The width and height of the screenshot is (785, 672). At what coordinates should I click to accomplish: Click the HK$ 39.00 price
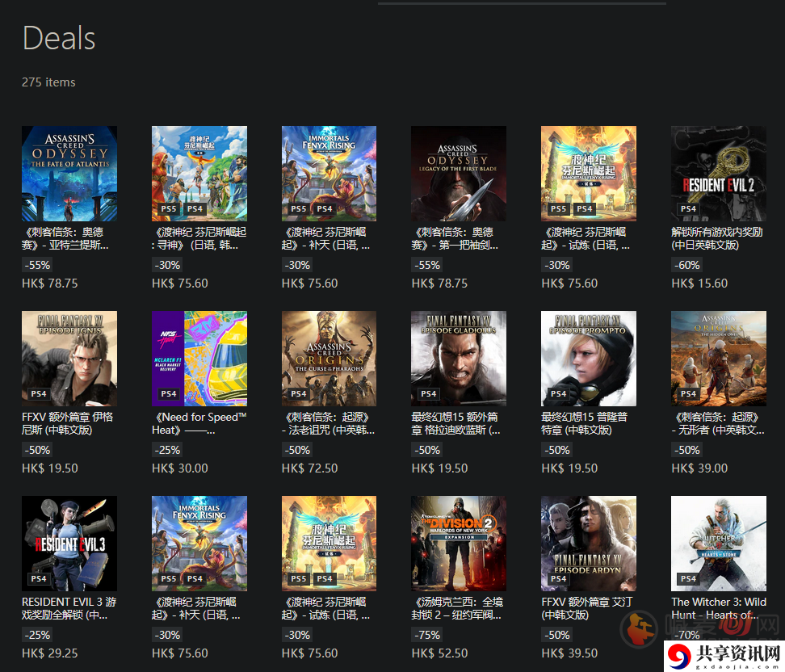(699, 468)
